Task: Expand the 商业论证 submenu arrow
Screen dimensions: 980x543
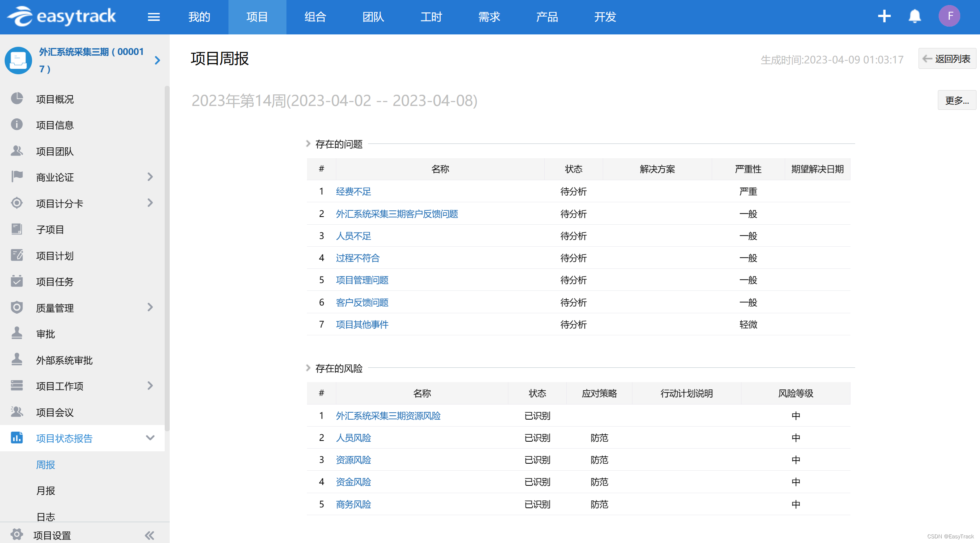Action: coord(150,177)
